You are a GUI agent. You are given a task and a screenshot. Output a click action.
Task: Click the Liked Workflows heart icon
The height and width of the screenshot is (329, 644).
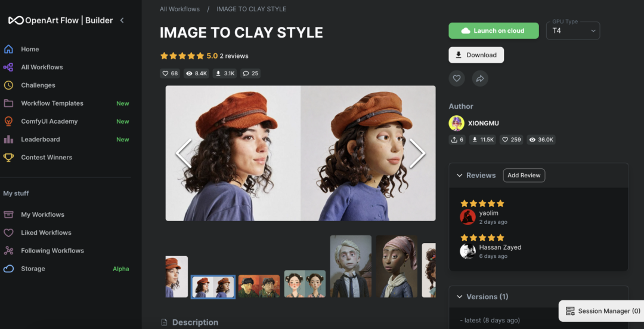tap(8, 232)
